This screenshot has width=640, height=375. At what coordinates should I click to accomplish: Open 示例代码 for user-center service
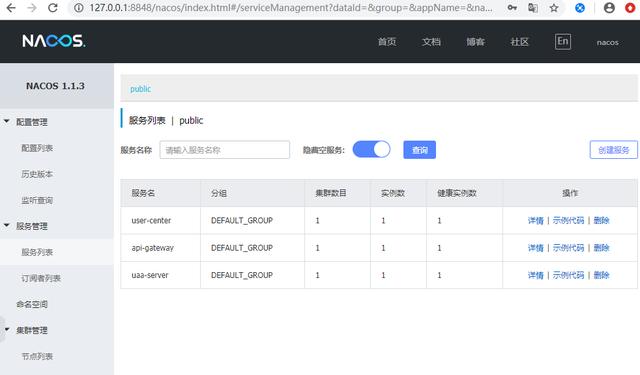point(568,220)
